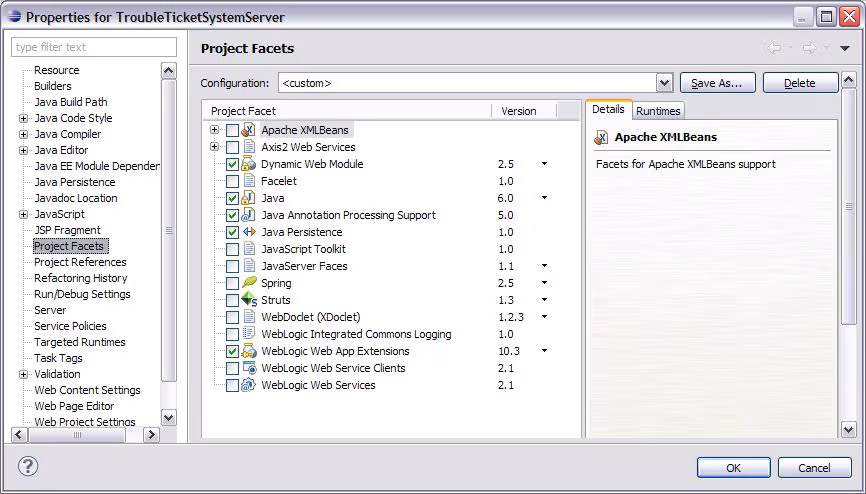Click the Project Facet column header
The width and height of the screenshot is (866, 494).
347,111
